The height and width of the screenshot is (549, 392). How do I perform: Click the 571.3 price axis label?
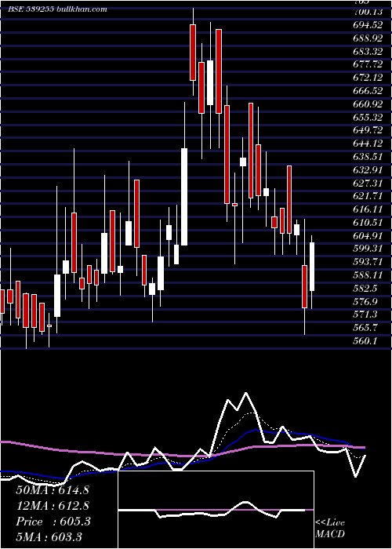click(366, 314)
